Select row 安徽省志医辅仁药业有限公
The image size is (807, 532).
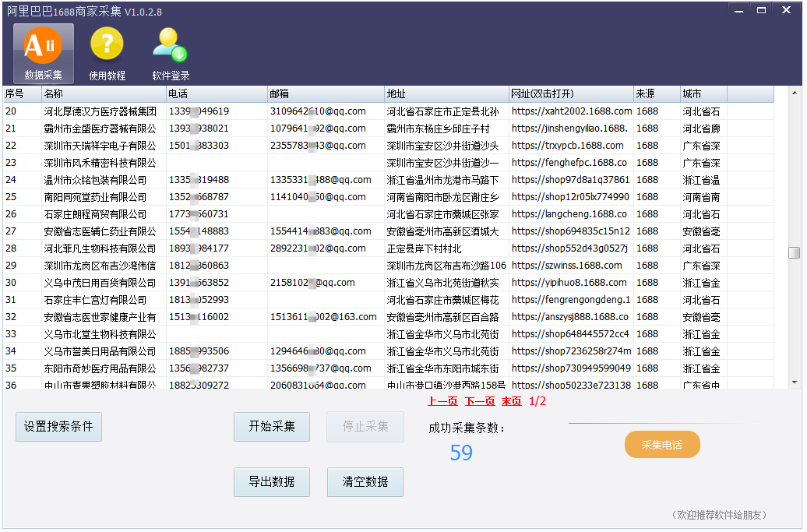[x=389, y=231]
